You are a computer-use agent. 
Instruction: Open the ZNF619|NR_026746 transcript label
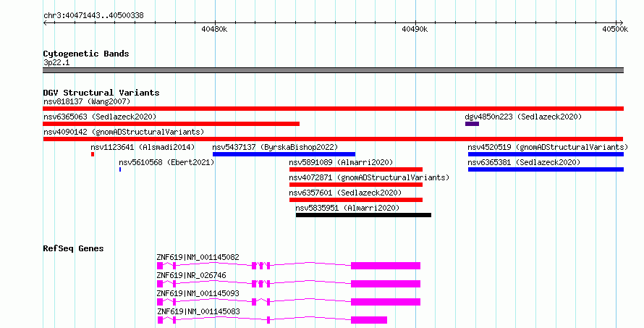click(191, 275)
